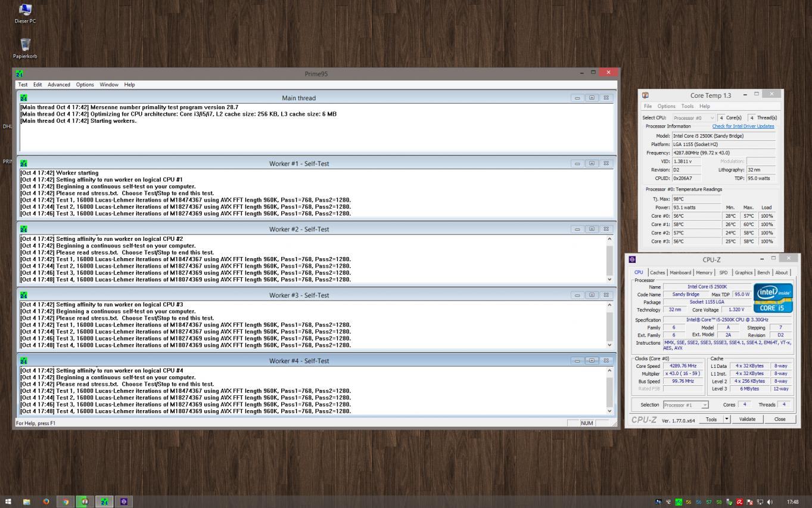Image resolution: width=812 pixels, height=508 pixels.
Task: Click Worker #2 scrollbar down arrow
Action: click(609, 279)
